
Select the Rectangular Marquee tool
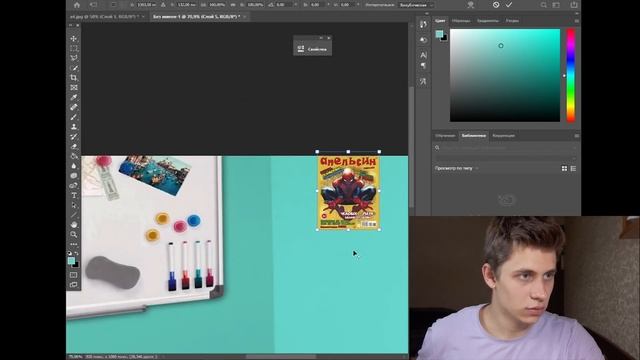[74, 48]
